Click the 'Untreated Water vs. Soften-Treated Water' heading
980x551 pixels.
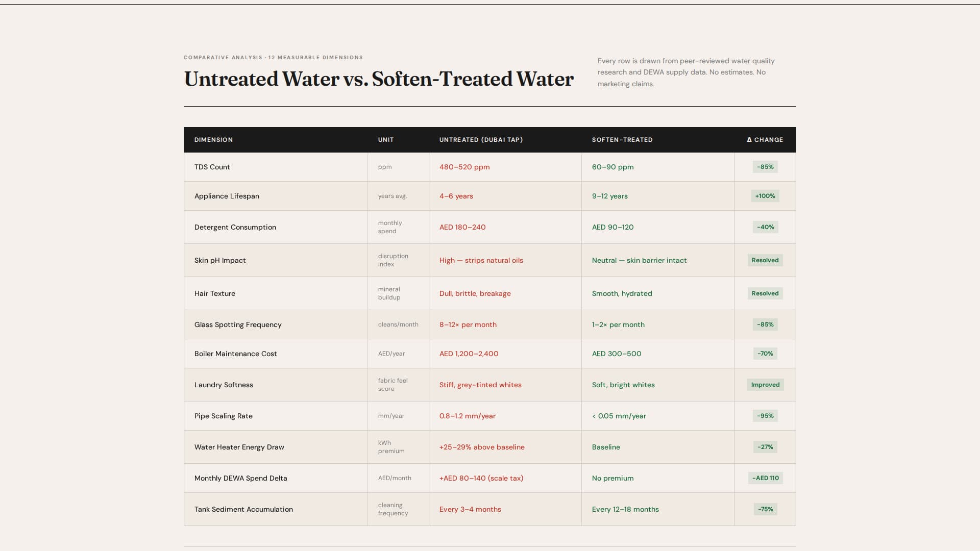coord(379,79)
